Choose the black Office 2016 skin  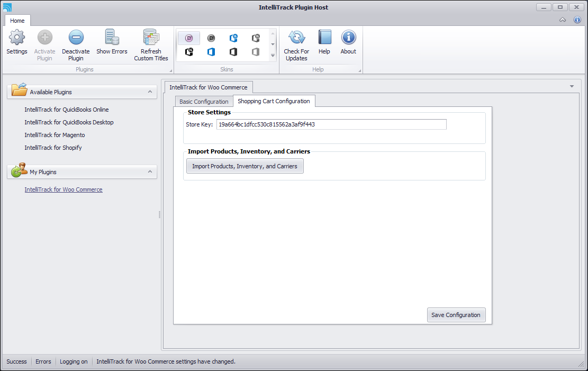tap(189, 52)
